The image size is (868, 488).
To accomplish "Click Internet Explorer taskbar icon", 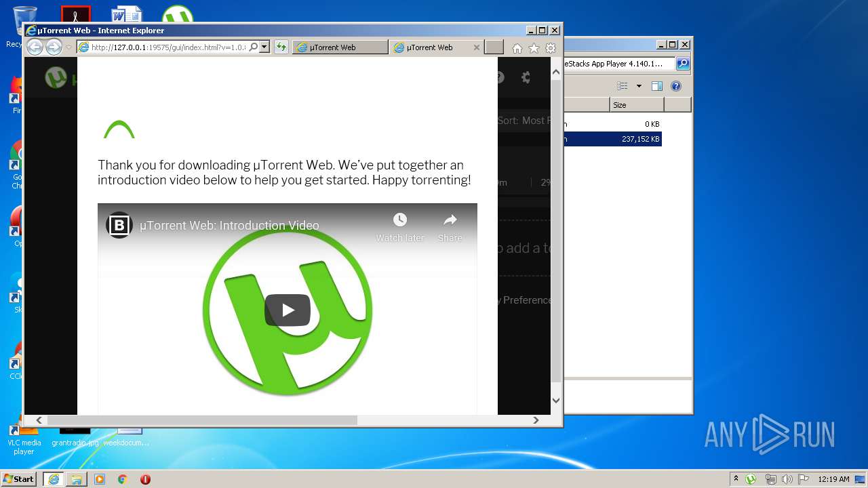I will pos(53,479).
